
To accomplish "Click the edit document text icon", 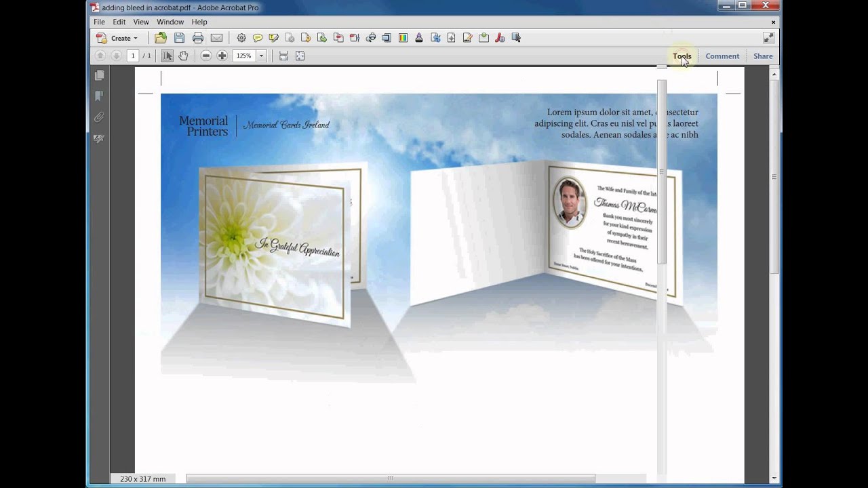I will tap(467, 38).
